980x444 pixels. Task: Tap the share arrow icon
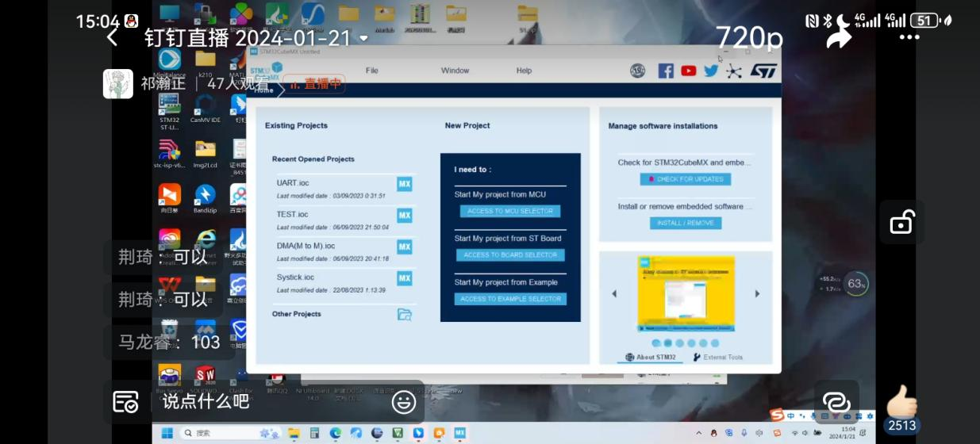pos(839,36)
